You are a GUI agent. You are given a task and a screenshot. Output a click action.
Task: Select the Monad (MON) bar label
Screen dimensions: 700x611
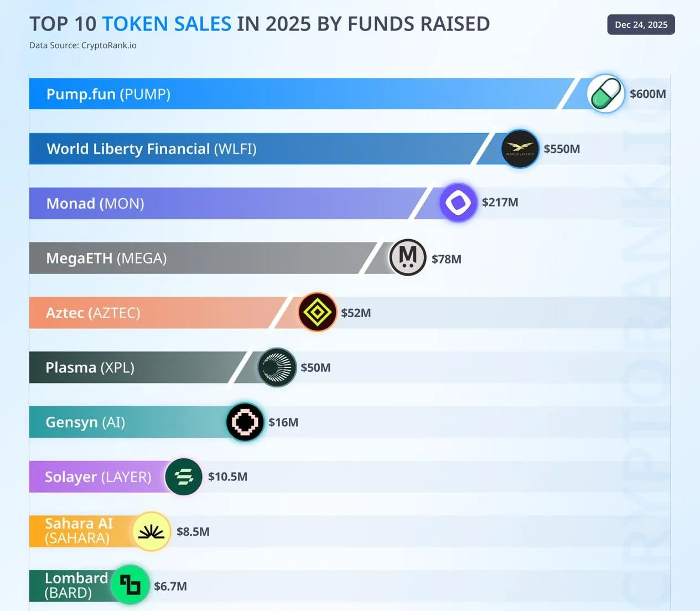pyautogui.click(x=95, y=204)
